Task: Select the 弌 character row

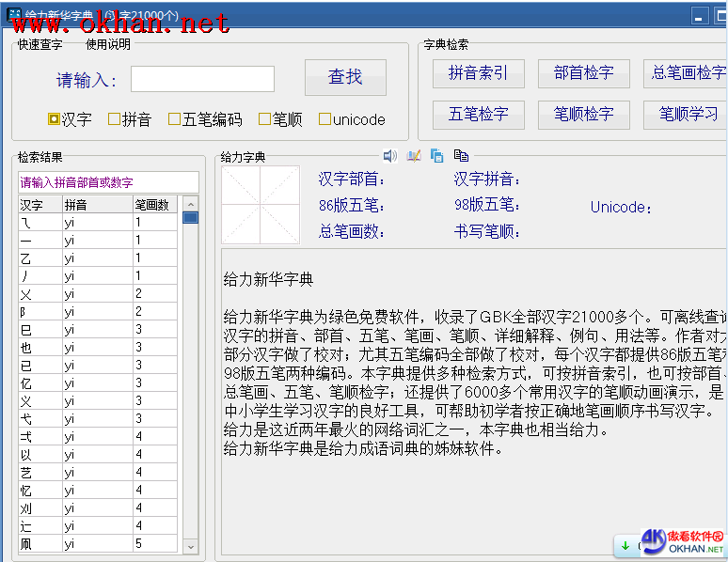Action: coord(98,437)
